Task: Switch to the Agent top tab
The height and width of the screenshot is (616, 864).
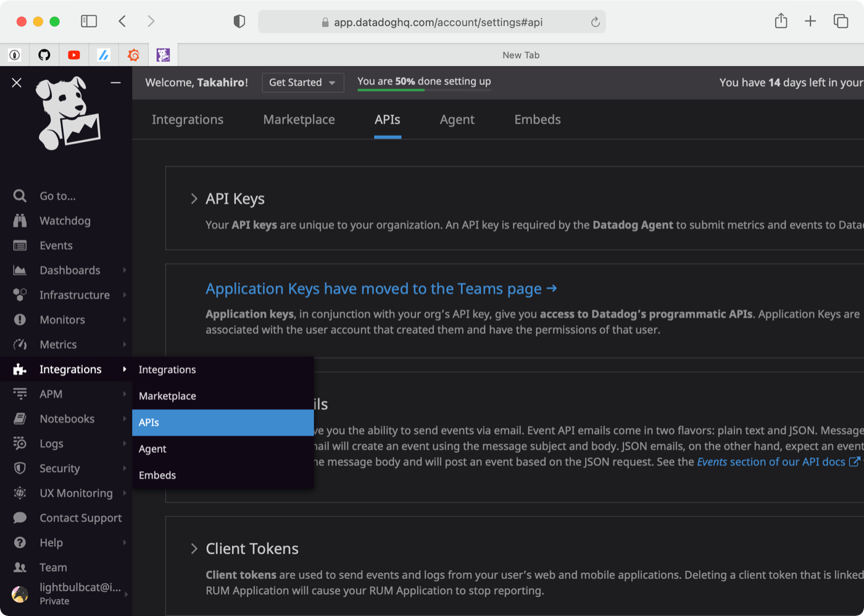Action: point(457,120)
